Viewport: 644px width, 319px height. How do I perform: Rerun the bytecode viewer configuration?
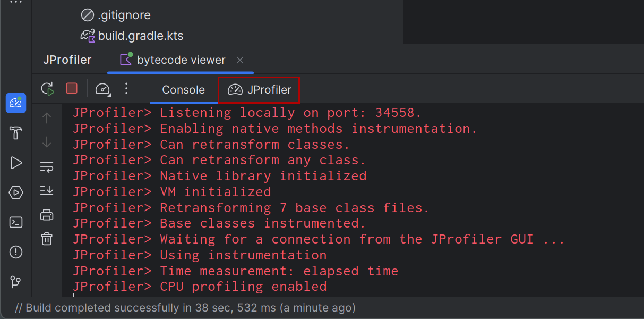[x=48, y=89]
